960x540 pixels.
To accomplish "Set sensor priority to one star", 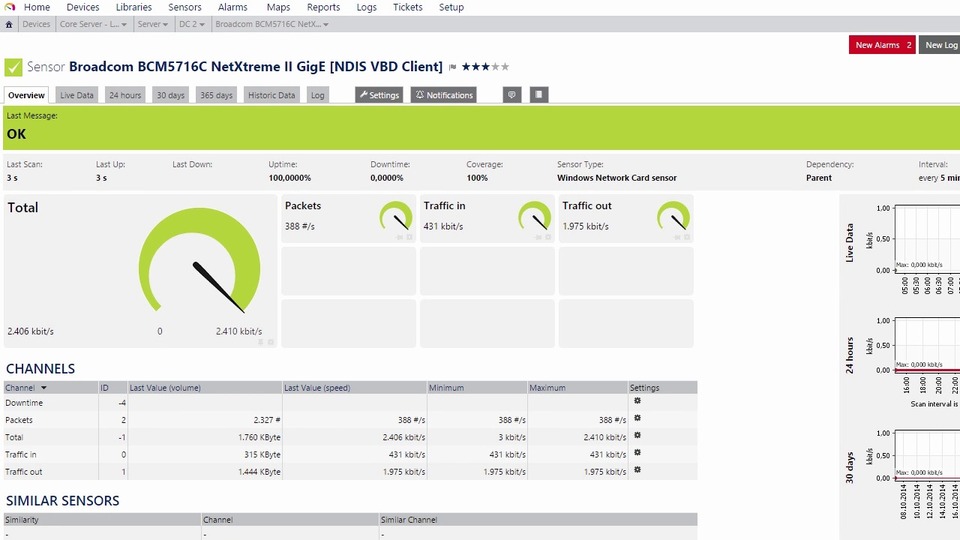I will click(466, 67).
